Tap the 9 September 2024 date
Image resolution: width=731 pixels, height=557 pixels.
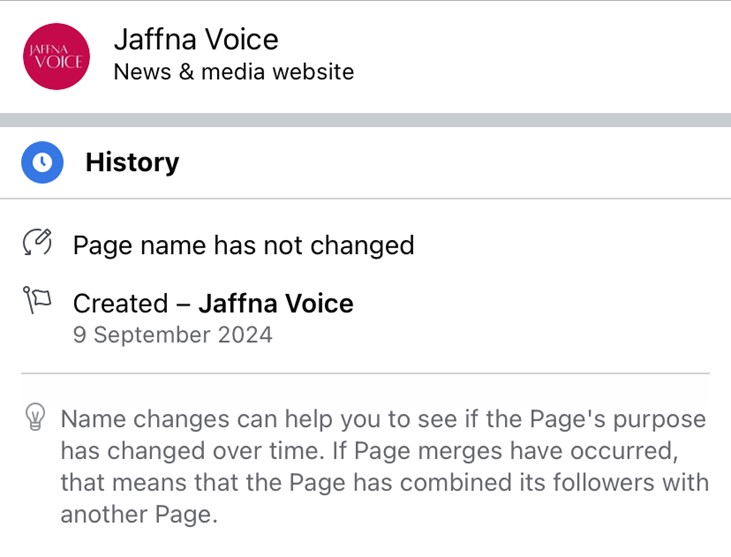[x=172, y=335]
